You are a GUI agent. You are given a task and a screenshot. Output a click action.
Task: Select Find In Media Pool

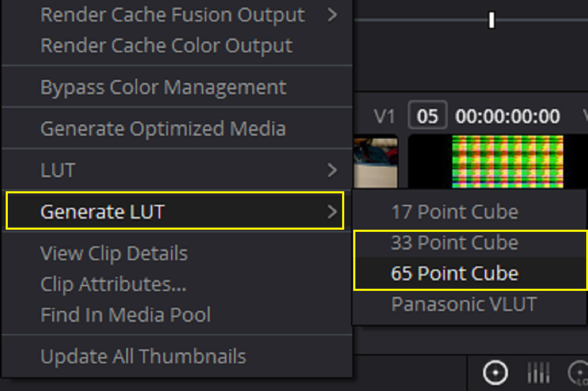126,314
